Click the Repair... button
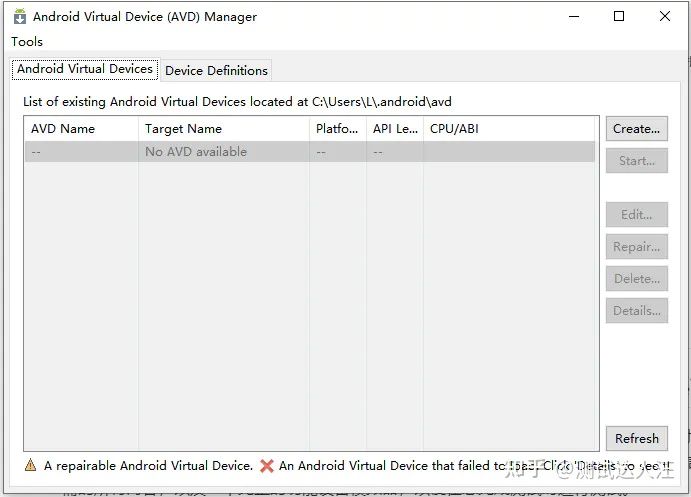 coord(636,247)
